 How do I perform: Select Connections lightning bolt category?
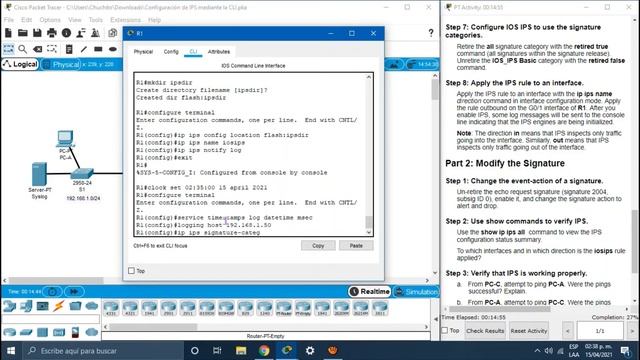tap(59, 306)
